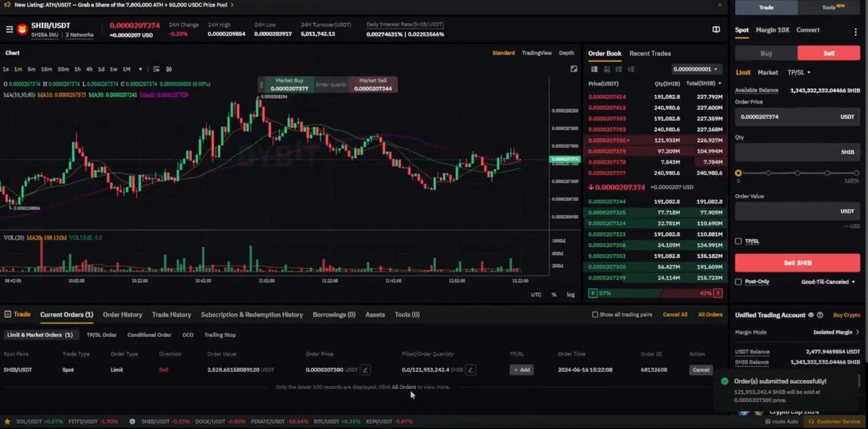Add TP/SL to the open order
The image size is (868, 429).
pyautogui.click(x=521, y=370)
